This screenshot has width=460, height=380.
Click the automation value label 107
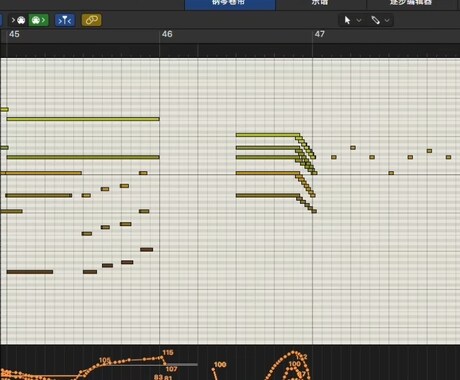click(x=171, y=369)
